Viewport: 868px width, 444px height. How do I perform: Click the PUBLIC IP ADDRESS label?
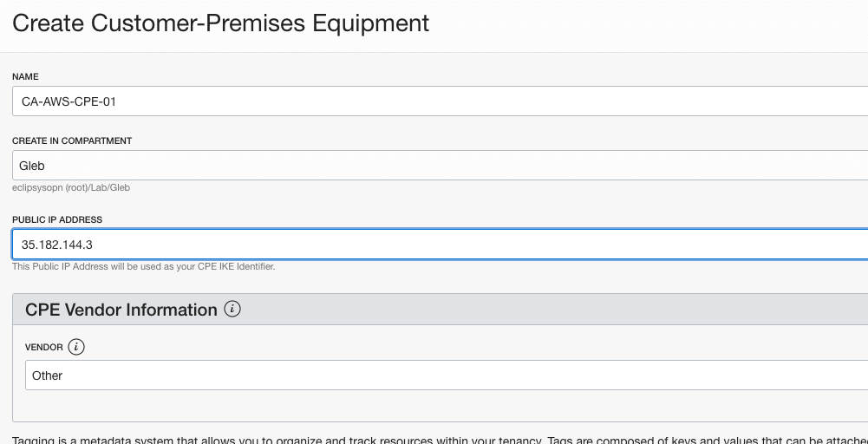57,220
